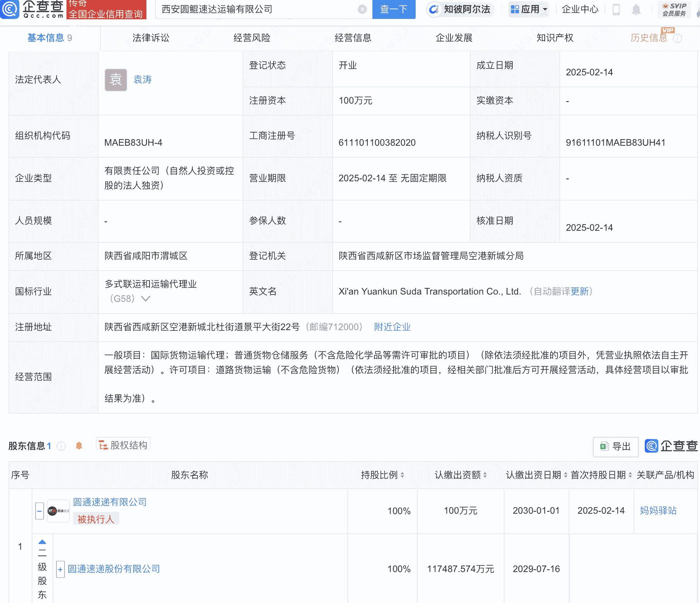700x603 pixels.
Task: Expand the G58 industry classification chevron
Action: [145, 298]
